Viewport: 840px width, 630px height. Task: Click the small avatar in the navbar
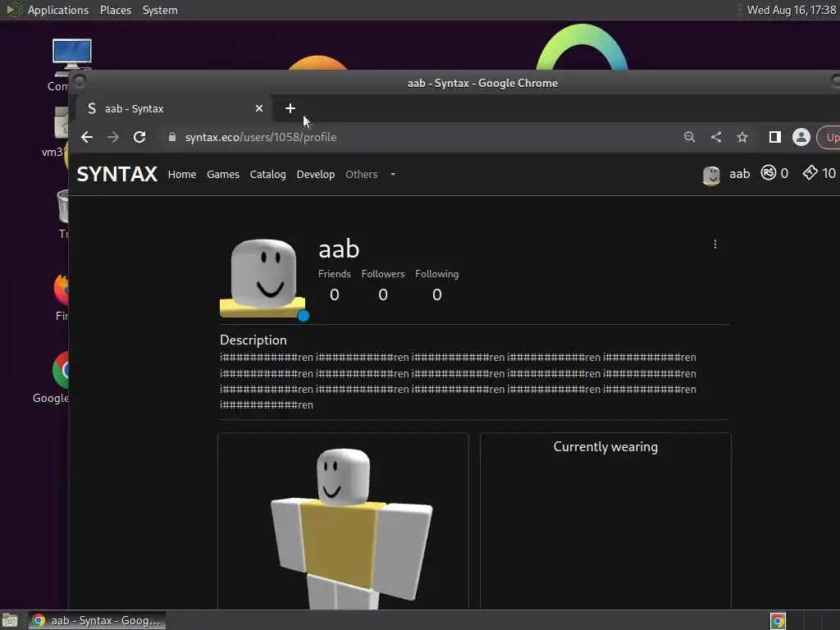(711, 175)
